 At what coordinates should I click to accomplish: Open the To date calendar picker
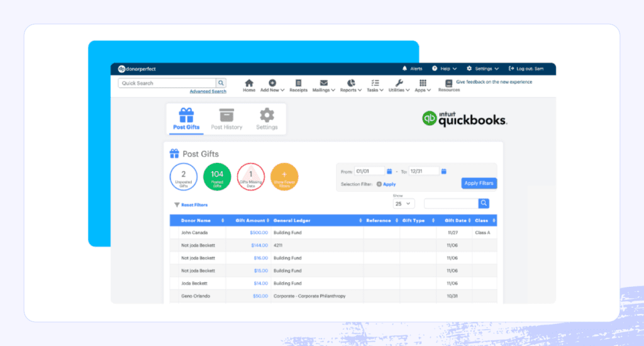[444, 171]
